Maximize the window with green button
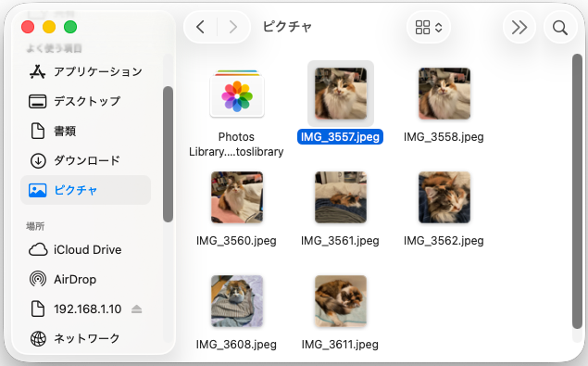Viewport: 588px width, 366px height. tap(70, 27)
